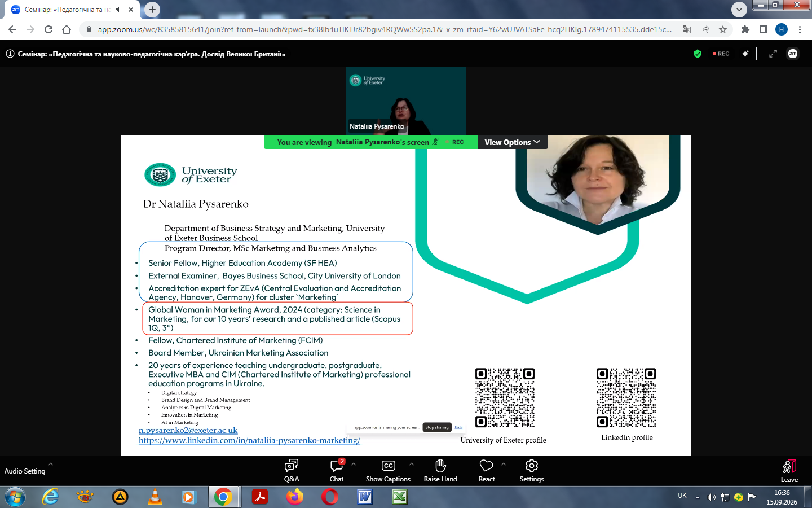
Task: Expand the Audio Setting options arrow
Action: pyautogui.click(x=51, y=464)
